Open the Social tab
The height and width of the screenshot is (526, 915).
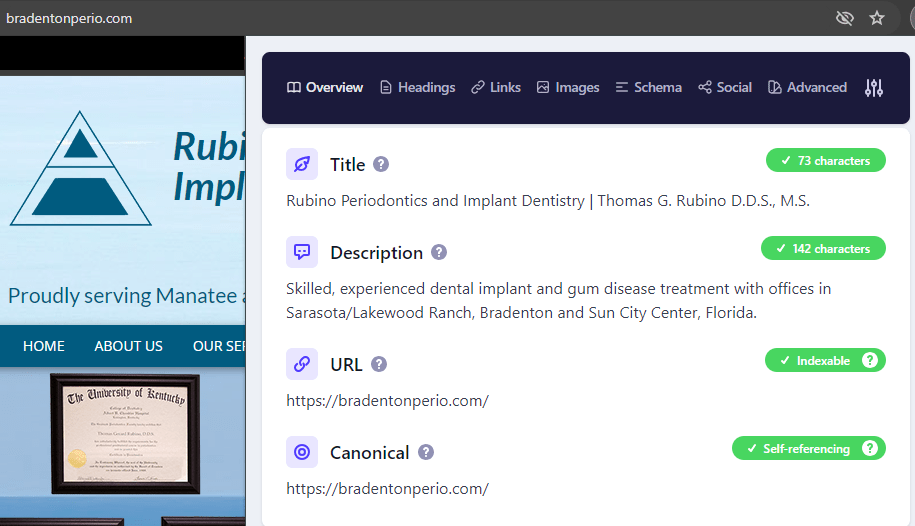tap(725, 88)
